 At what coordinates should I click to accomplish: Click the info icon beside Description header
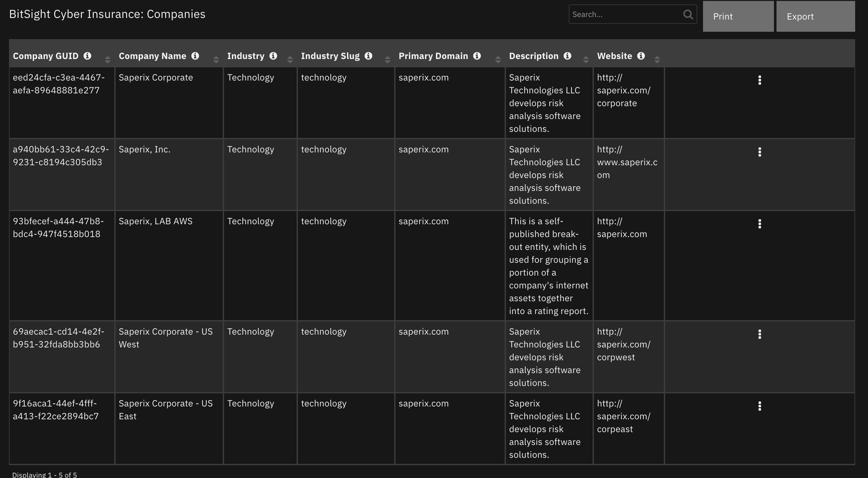click(568, 56)
